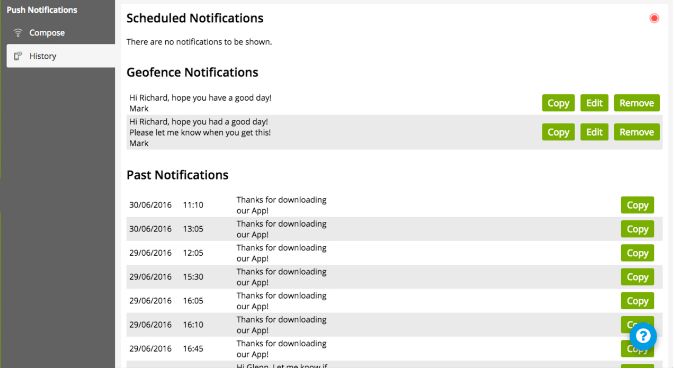The image size is (674, 369).
Task: Select the History sidebar item
Action: (61, 56)
